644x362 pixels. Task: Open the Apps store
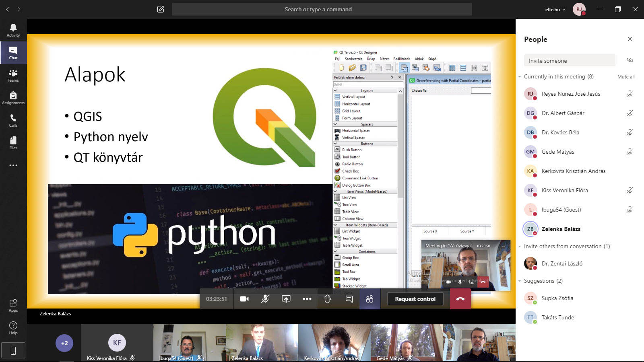[13, 305]
